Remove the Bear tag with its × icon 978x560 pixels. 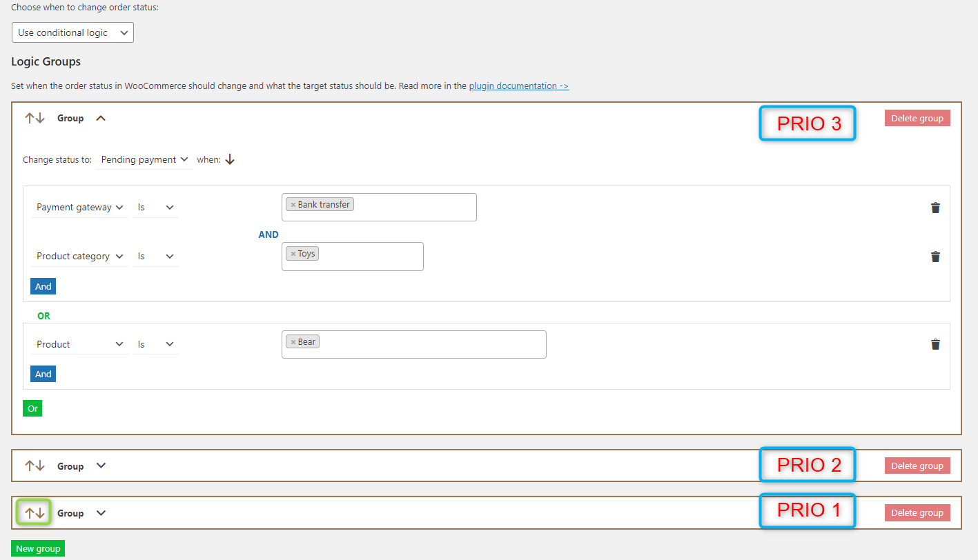(x=292, y=341)
